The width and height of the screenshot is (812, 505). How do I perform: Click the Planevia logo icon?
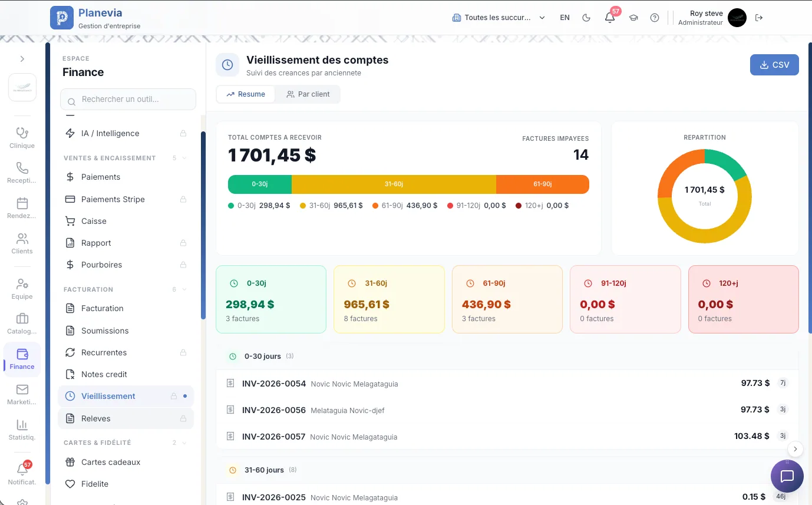tap(62, 18)
